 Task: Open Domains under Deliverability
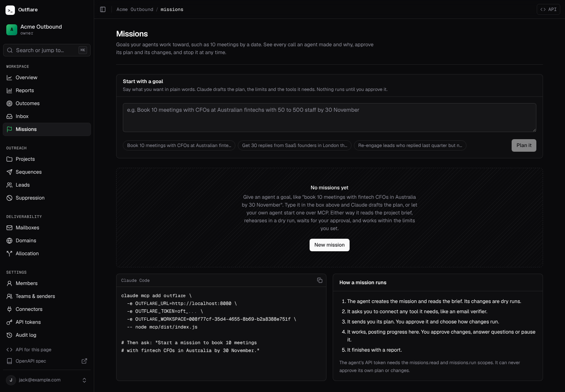coord(47,241)
